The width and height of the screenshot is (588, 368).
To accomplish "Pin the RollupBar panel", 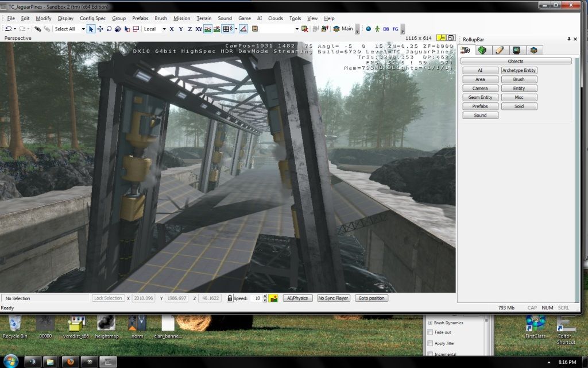I will [x=569, y=39].
